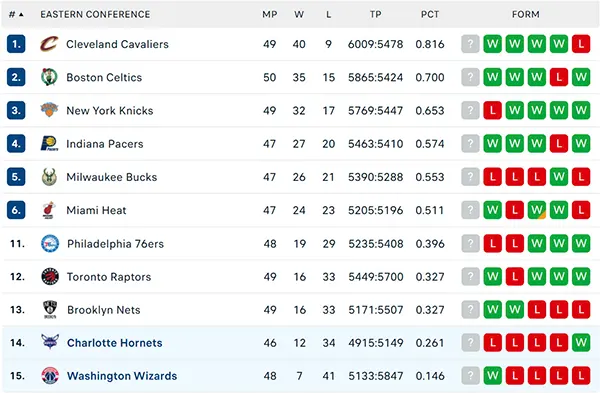This screenshot has width=600, height=393.
Task: Sort table by PCT column header
Action: [x=430, y=15]
